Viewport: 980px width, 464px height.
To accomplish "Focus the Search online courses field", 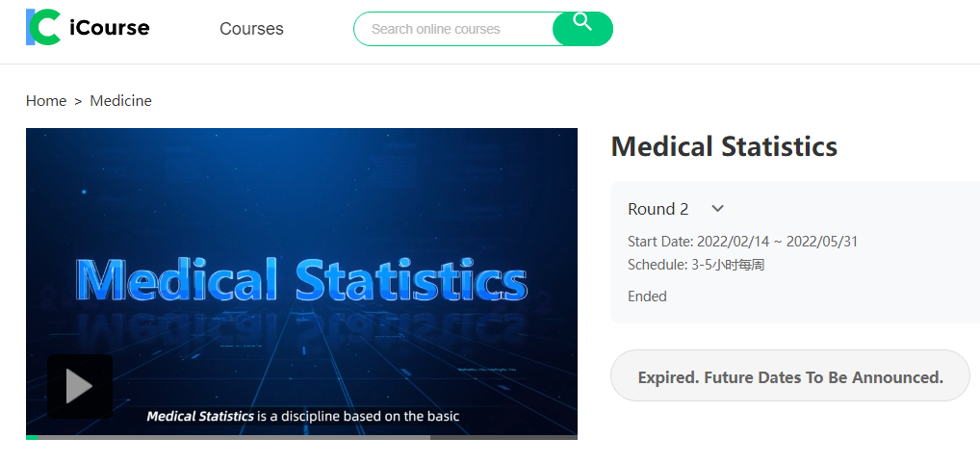I will 452,29.
